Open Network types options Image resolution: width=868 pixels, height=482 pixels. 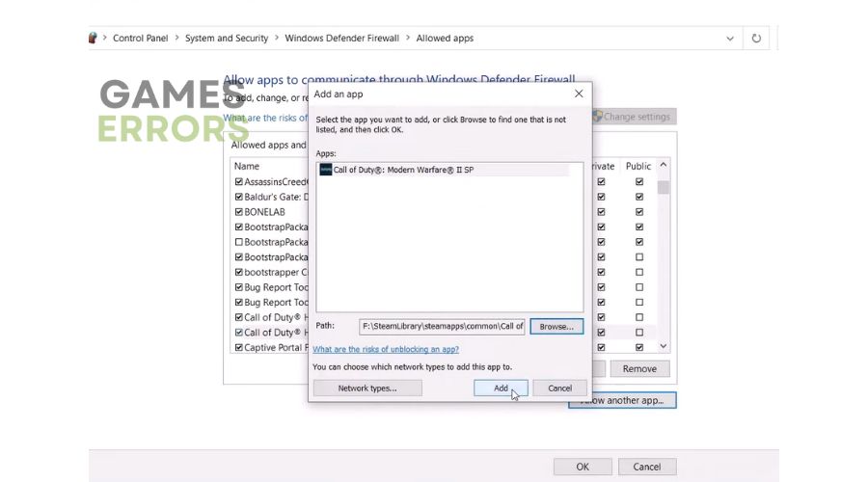[367, 388]
